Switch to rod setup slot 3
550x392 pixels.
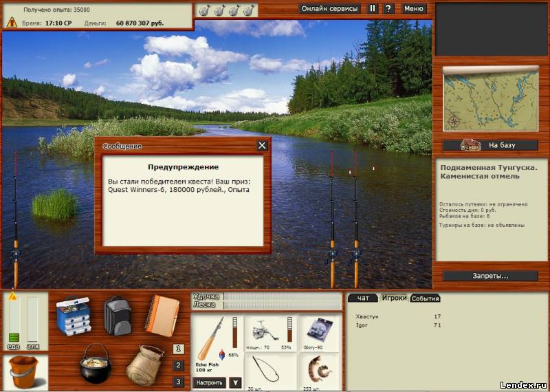pyautogui.click(x=178, y=382)
